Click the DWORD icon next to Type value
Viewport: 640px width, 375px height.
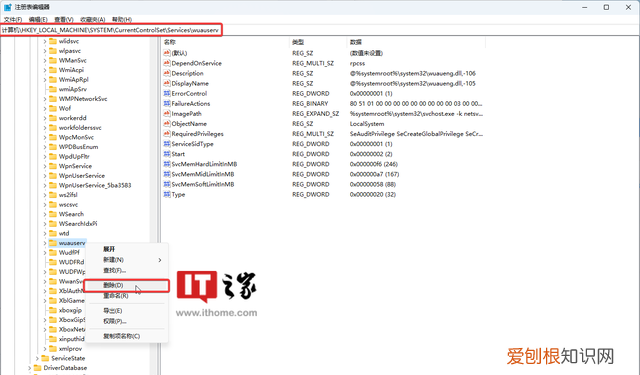(167, 194)
